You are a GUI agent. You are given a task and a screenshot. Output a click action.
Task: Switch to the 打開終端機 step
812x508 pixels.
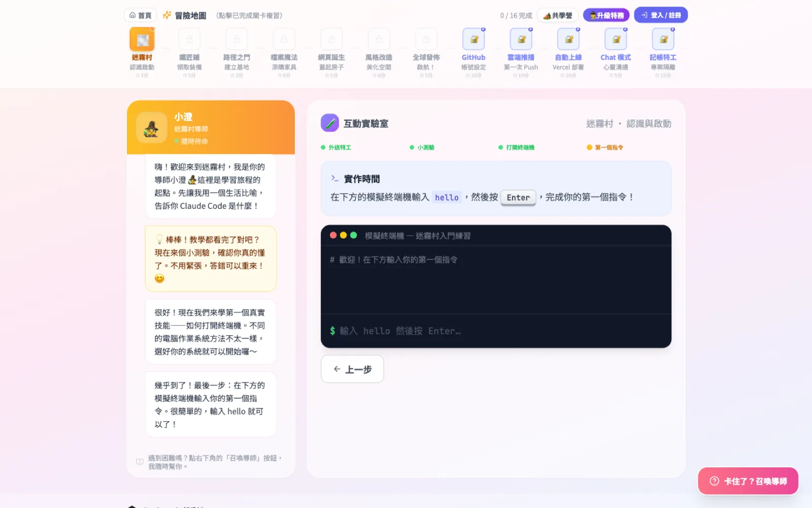(x=517, y=147)
